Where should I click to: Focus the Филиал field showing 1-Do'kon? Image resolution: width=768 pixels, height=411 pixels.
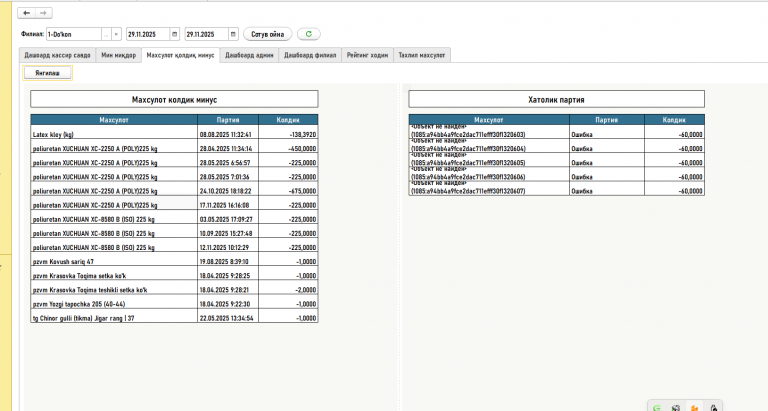73,34
